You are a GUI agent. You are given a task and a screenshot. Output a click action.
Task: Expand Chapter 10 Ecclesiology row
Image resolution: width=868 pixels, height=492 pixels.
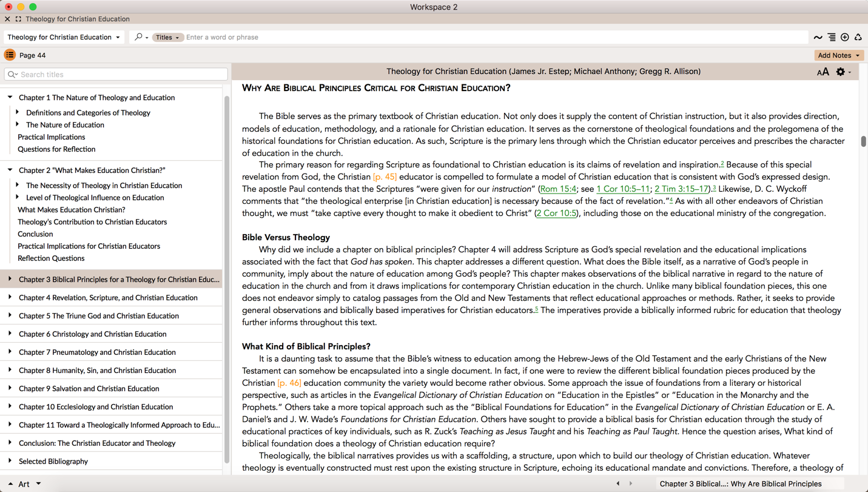click(x=10, y=406)
